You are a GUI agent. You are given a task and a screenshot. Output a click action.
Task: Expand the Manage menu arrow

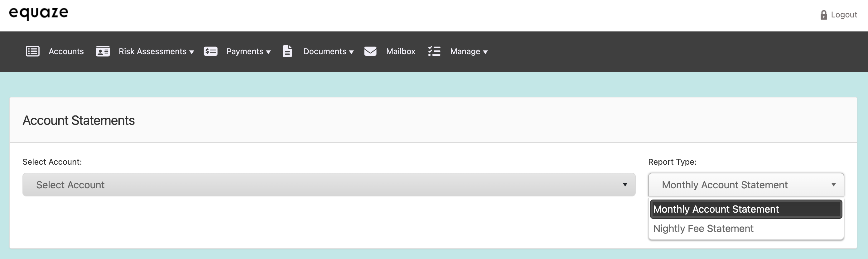click(x=485, y=52)
